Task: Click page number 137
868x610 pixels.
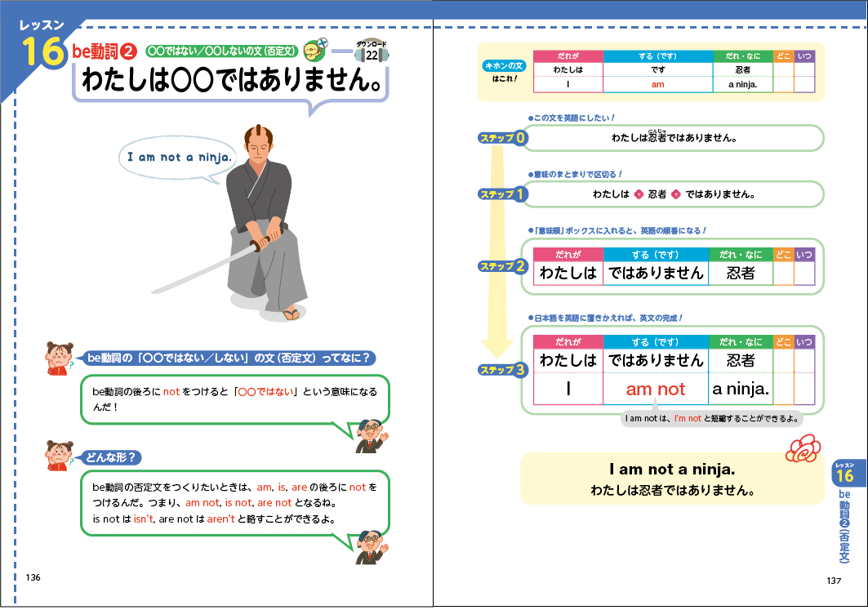Action: 834,581
